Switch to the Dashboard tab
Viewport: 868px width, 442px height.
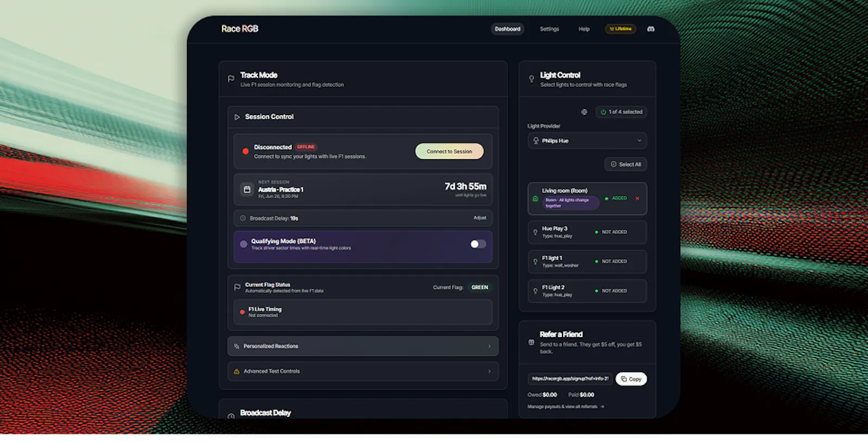click(x=507, y=29)
